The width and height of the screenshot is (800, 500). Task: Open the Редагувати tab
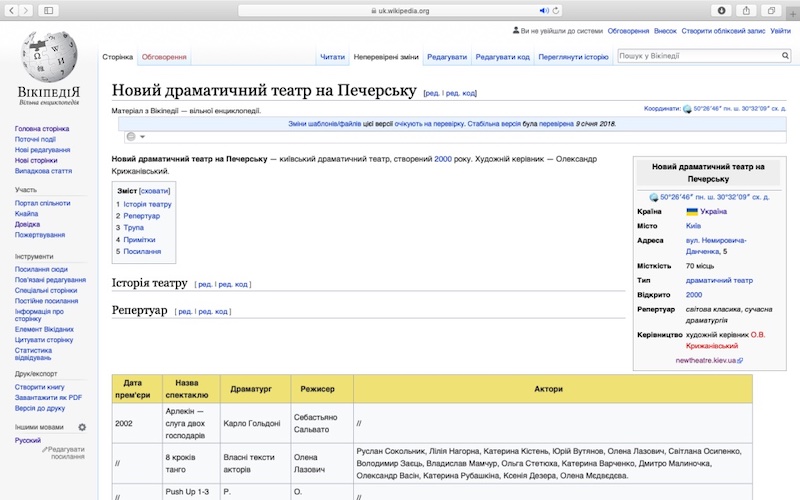point(447,57)
